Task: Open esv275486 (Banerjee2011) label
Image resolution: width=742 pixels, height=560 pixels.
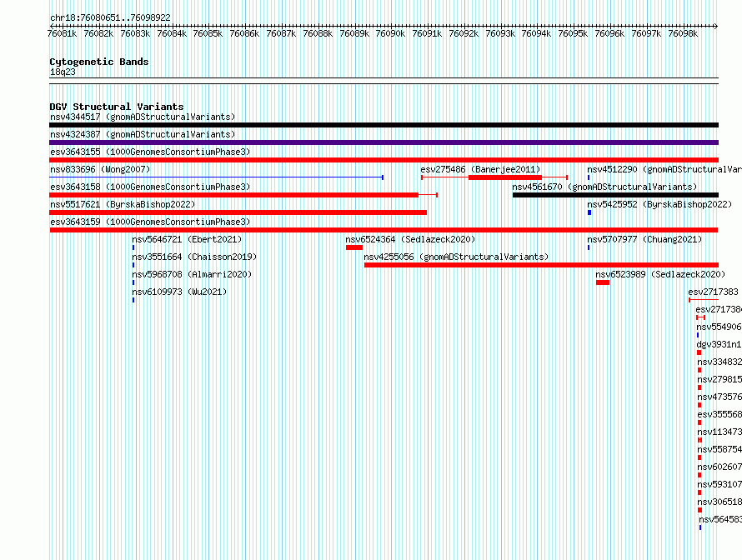Action: pyautogui.click(x=480, y=169)
